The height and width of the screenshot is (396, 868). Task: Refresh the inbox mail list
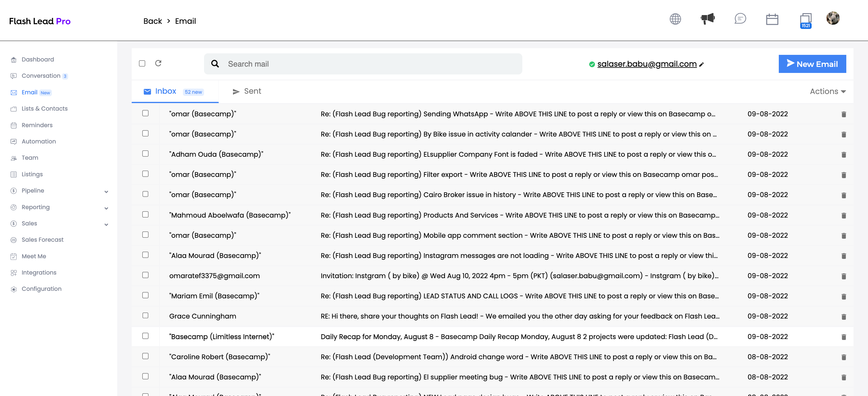pyautogui.click(x=158, y=63)
